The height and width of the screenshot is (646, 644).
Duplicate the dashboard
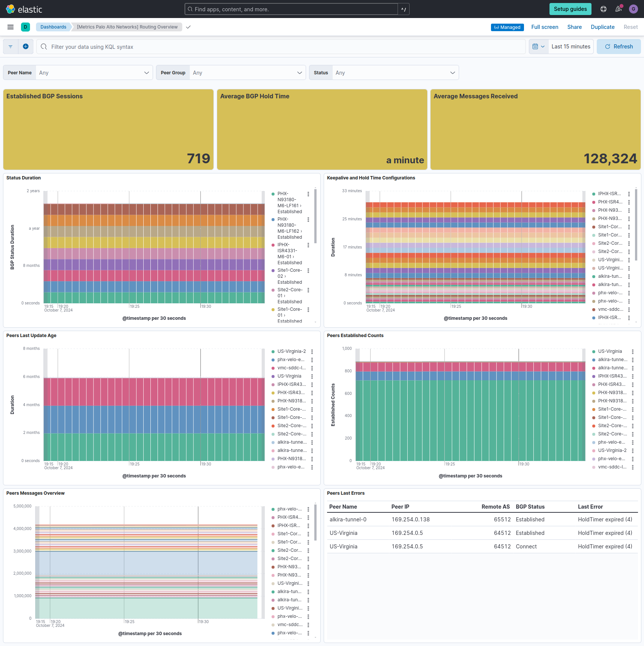point(603,27)
